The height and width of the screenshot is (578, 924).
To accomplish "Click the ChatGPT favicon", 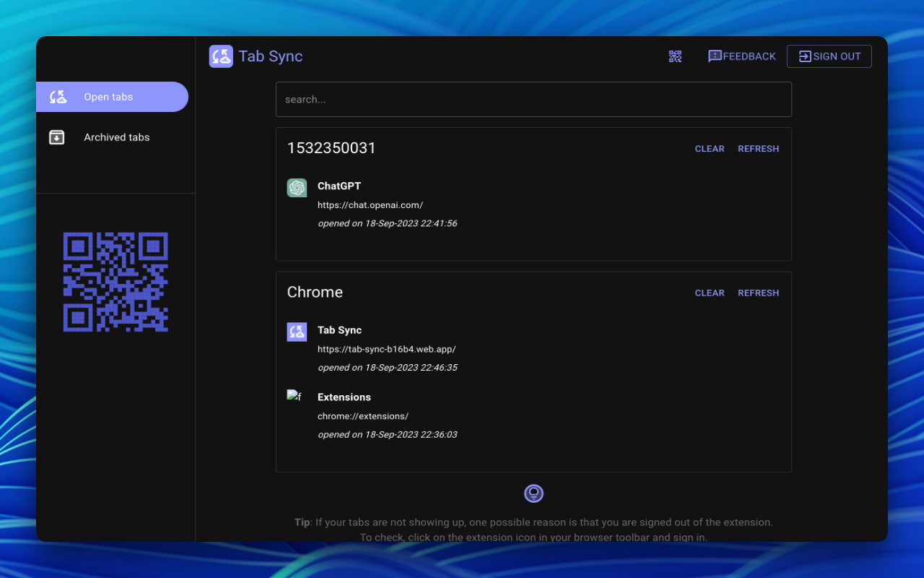I will 297,188.
